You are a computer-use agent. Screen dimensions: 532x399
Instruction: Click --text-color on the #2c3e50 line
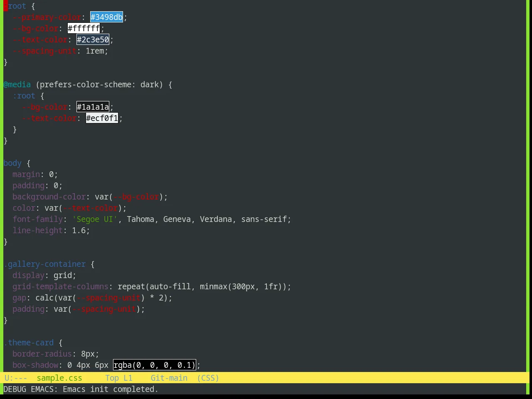click(40, 39)
